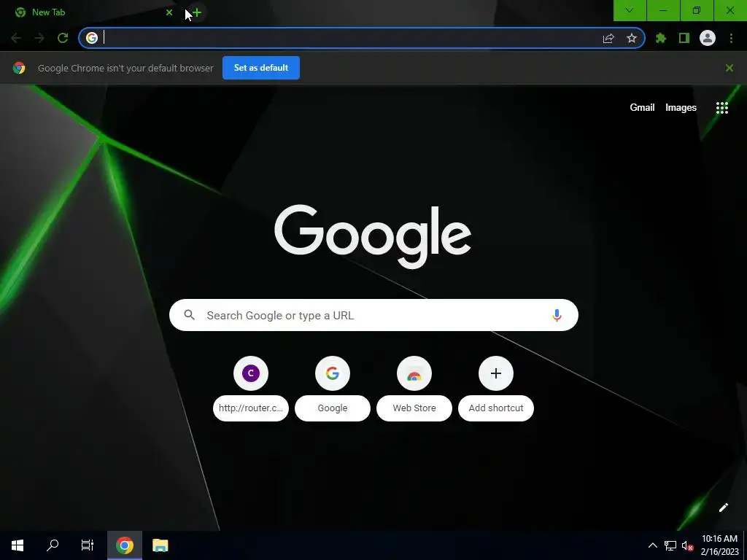This screenshot has height=560, width=747.
Task: Open Windows taskbar search
Action: pyautogui.click(x=53, y=545)
